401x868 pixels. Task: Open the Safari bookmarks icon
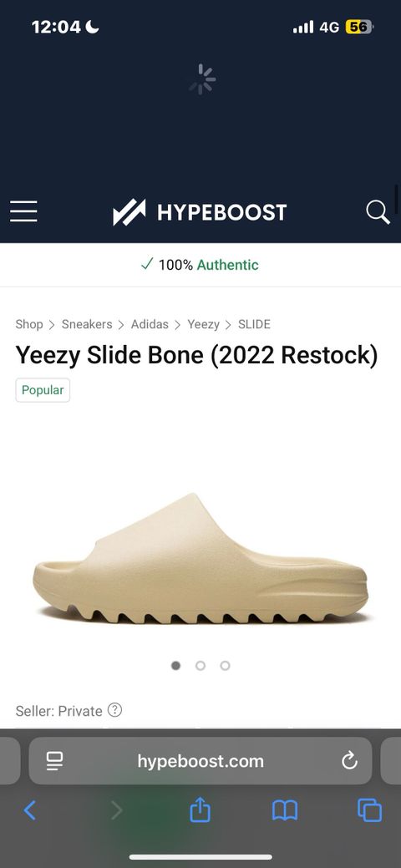click(285, 811)
